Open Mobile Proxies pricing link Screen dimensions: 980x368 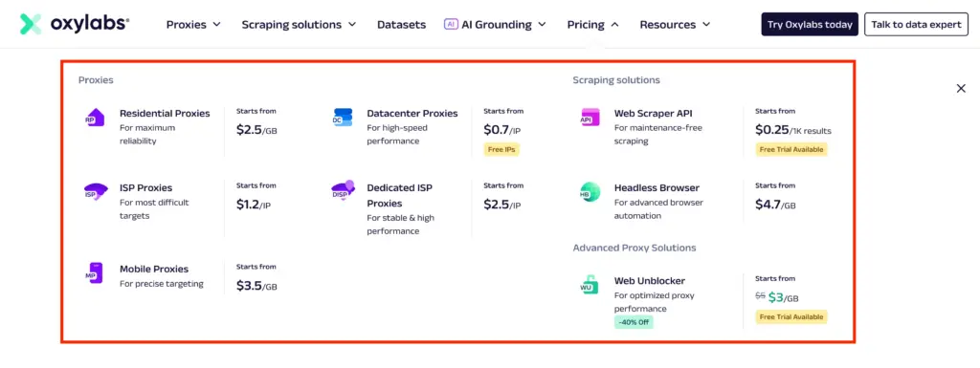[x=154, y=269]
